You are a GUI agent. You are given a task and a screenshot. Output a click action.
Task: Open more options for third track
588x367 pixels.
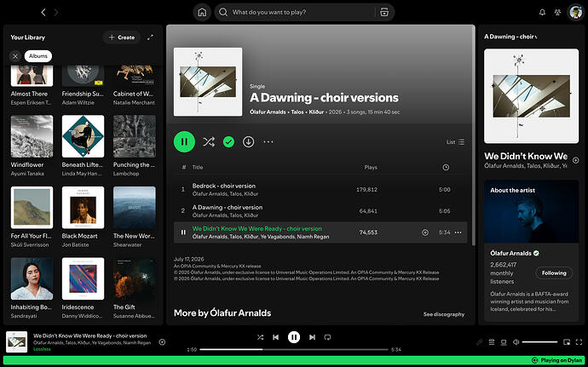click(x=458, y=232)
